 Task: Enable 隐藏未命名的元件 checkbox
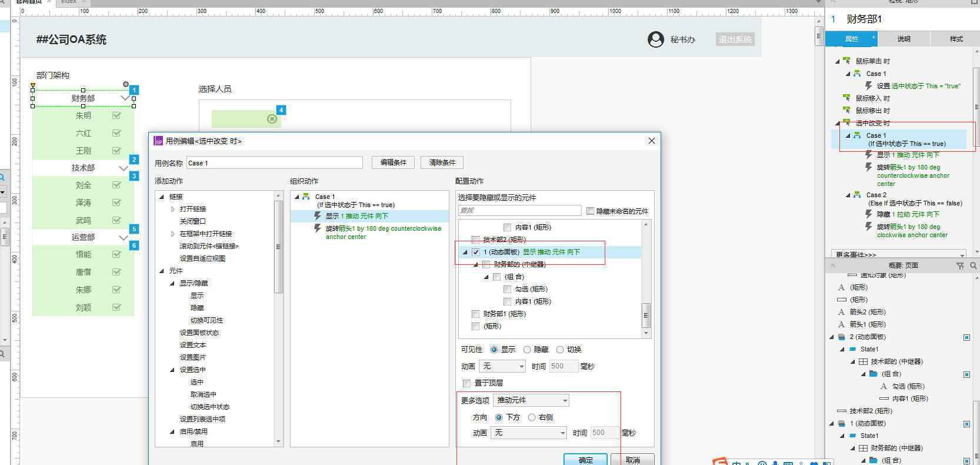(x=590, y=211)
